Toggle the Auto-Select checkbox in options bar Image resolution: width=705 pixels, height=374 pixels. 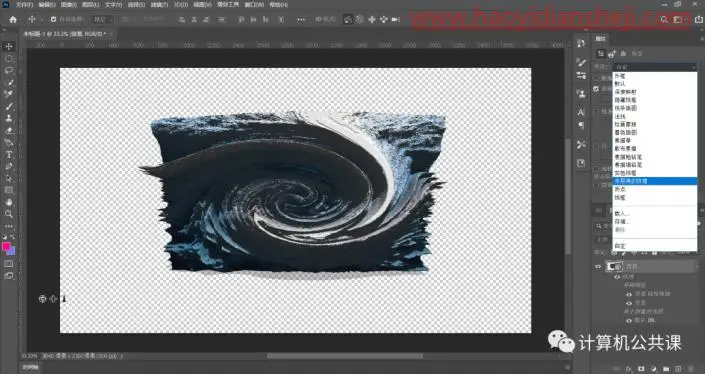pyautogui.click(x=54, y=19)
